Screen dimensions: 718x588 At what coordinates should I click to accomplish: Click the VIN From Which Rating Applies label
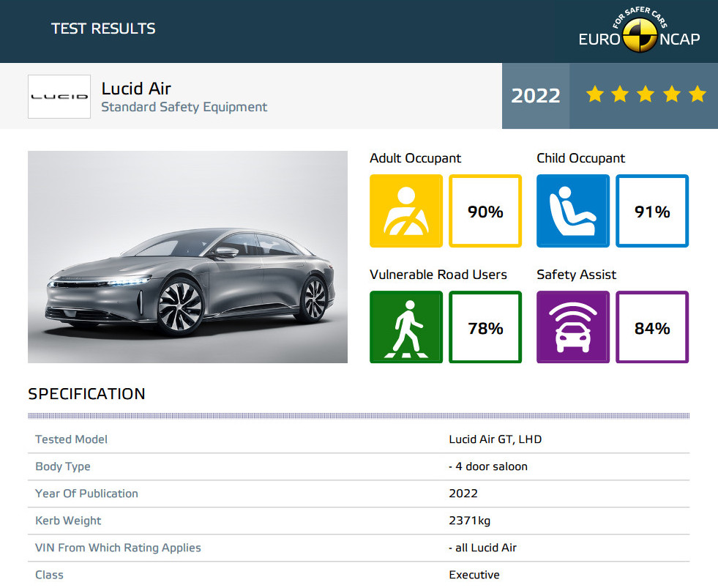[x=118, y=548]
